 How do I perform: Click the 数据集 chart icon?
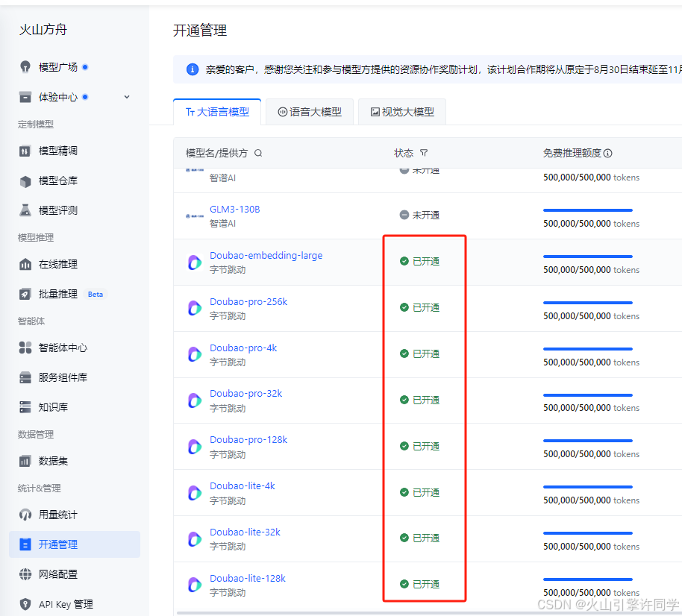tap(25, 461)
